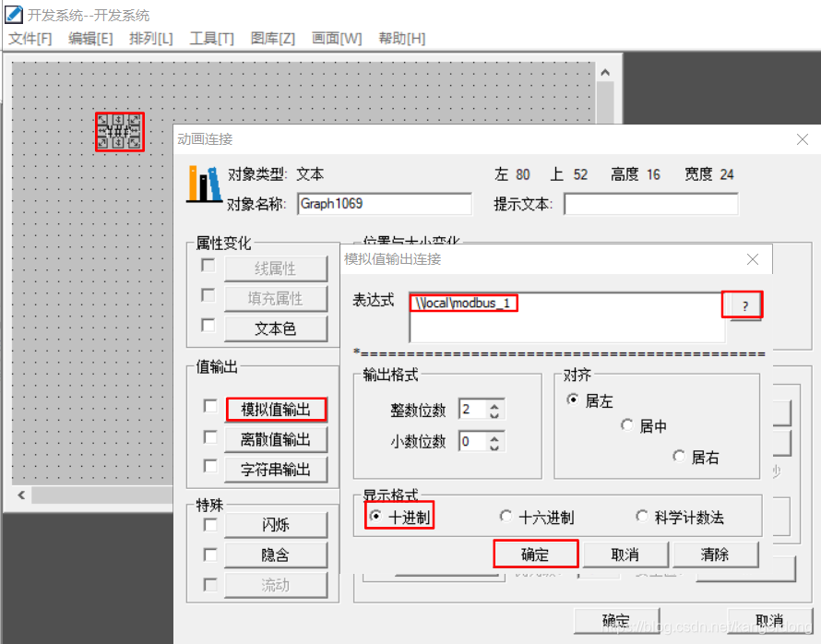Toggle the 闪烁 checkbox

point(210,525)
